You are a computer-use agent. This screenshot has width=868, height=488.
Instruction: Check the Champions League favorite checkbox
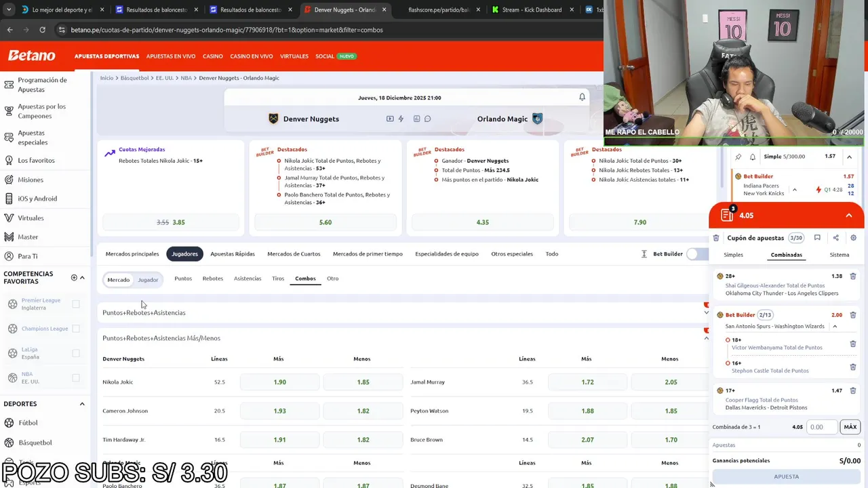(76, 329)
